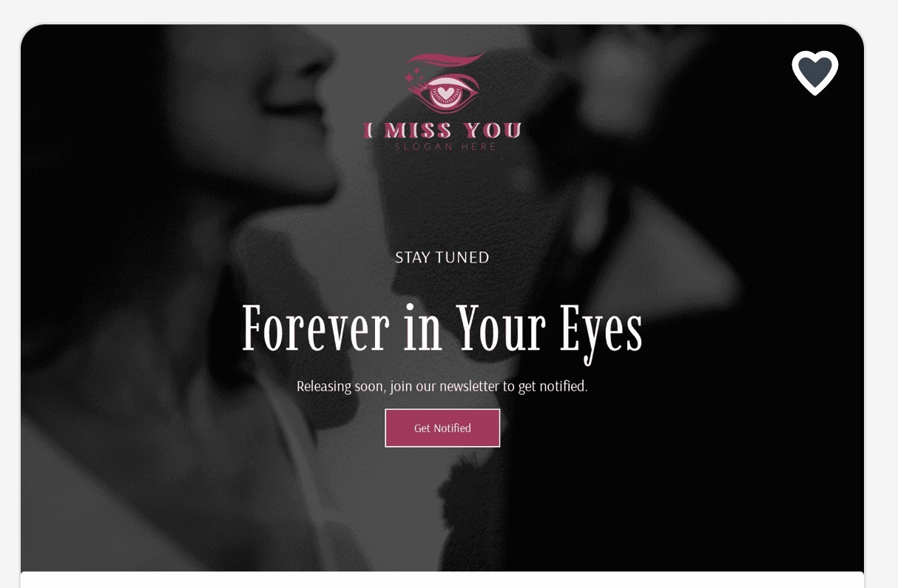Image resolution: width=898 pixels, height=588 pixels.
Task: Click the small heart inside the eye logo
Action: [x=446, y=93]
